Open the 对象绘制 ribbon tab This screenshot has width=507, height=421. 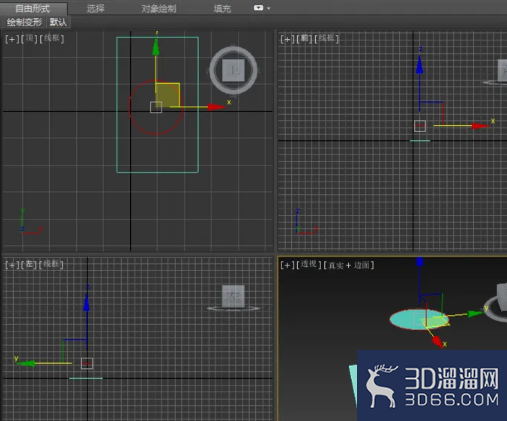click(159, 9)
